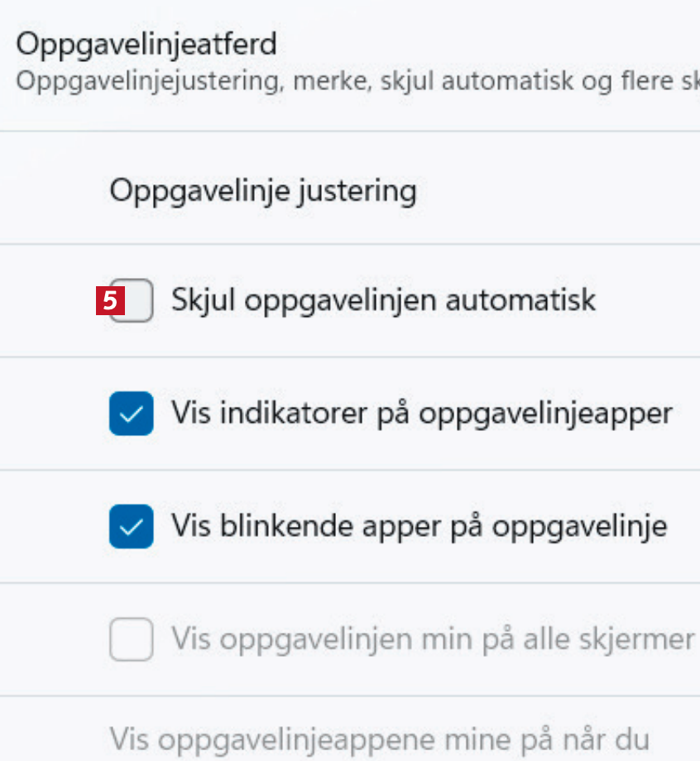Select the Oppgavelinjeatferd title text
Viewport: 700px width, 761px height.
pos(146,45)
